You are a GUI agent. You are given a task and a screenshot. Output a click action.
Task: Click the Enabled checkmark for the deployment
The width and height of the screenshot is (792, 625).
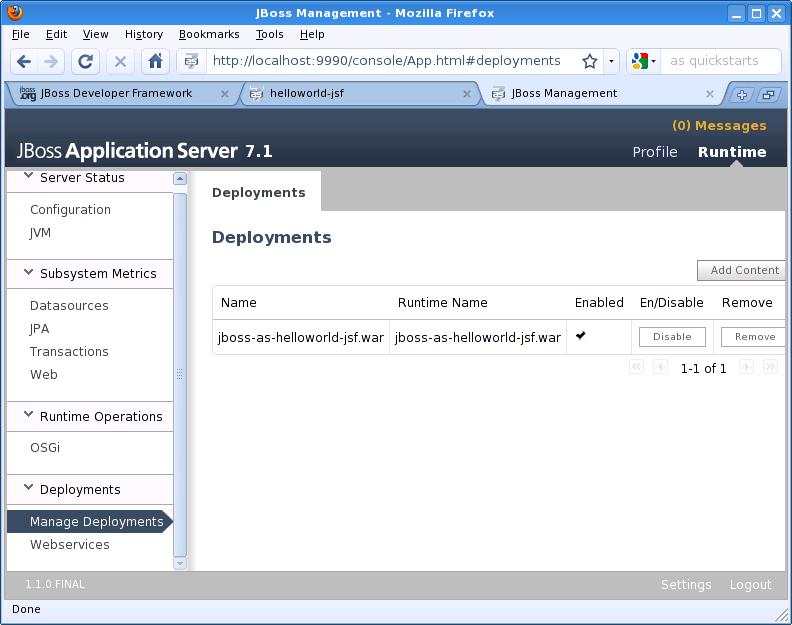pyautogui.click(x=581, y=335)
